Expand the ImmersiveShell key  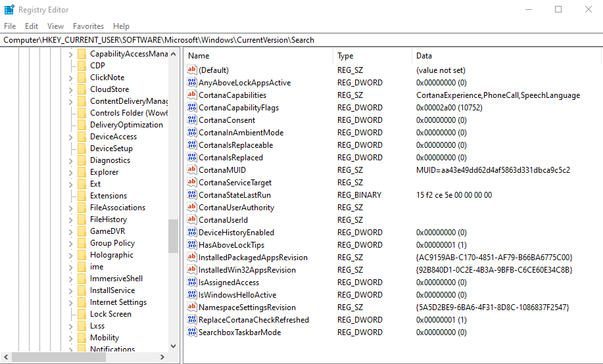[71, 279]
